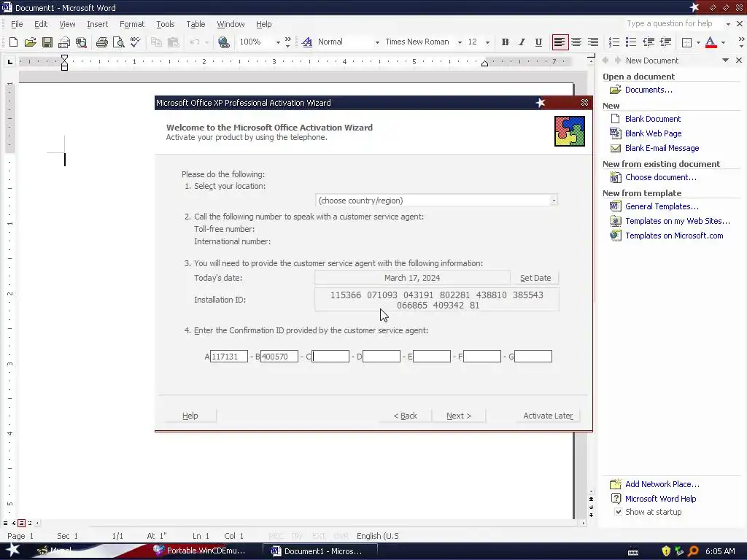
Task: Open the border style dropdown arrow
Action: pos(698,42)
